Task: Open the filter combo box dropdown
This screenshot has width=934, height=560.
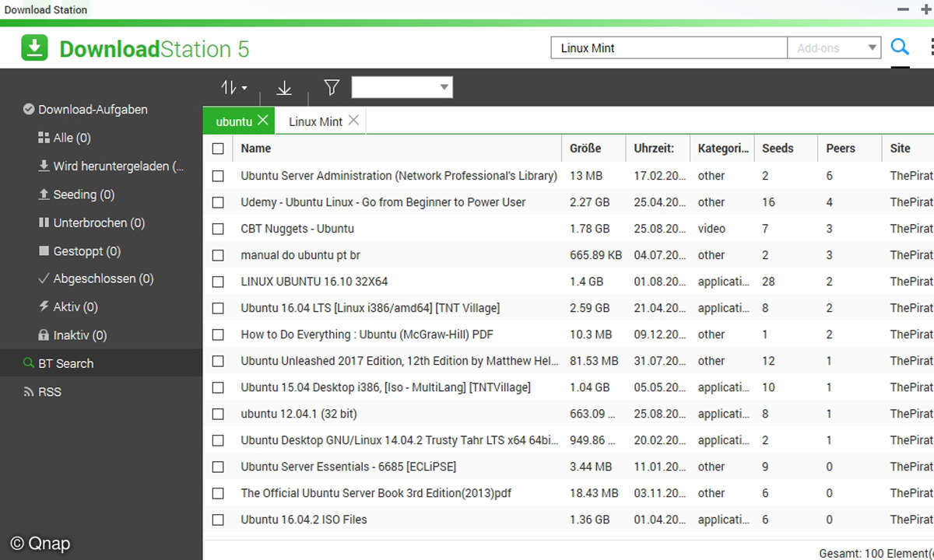Action: click(x=402, y=87)
